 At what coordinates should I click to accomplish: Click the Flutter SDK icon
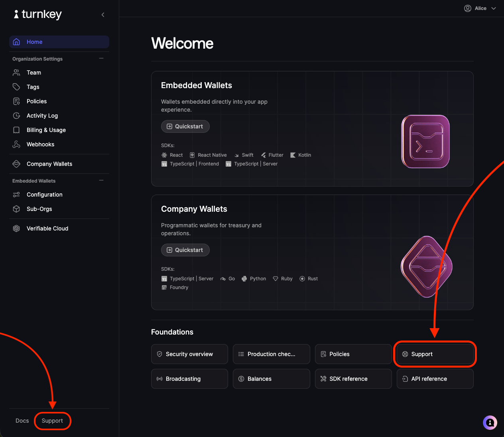tap(263, 155)
